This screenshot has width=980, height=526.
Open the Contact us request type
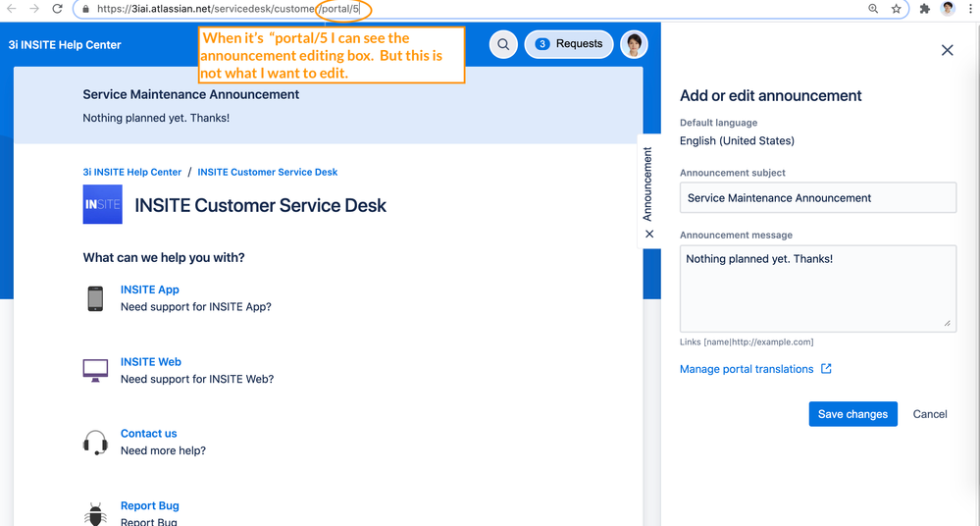point(149,434)
